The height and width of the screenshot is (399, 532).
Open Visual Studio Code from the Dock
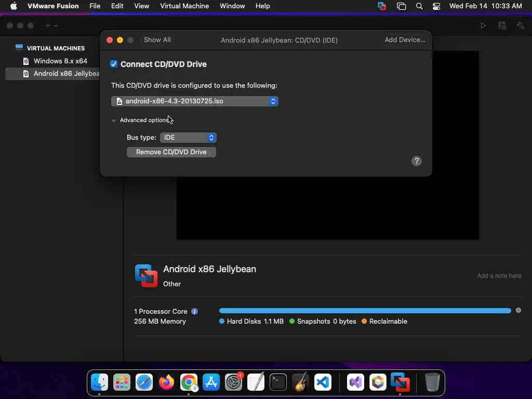tap(323, 382)
